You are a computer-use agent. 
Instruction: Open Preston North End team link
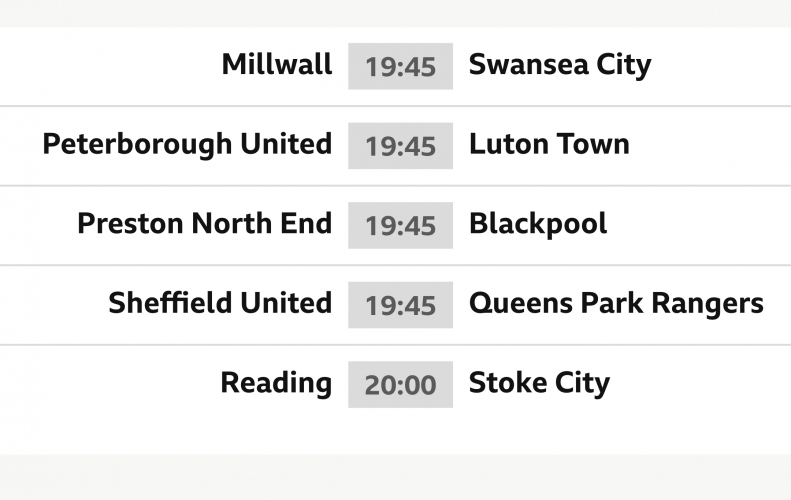pyautogui.click(x=204, y=223)
